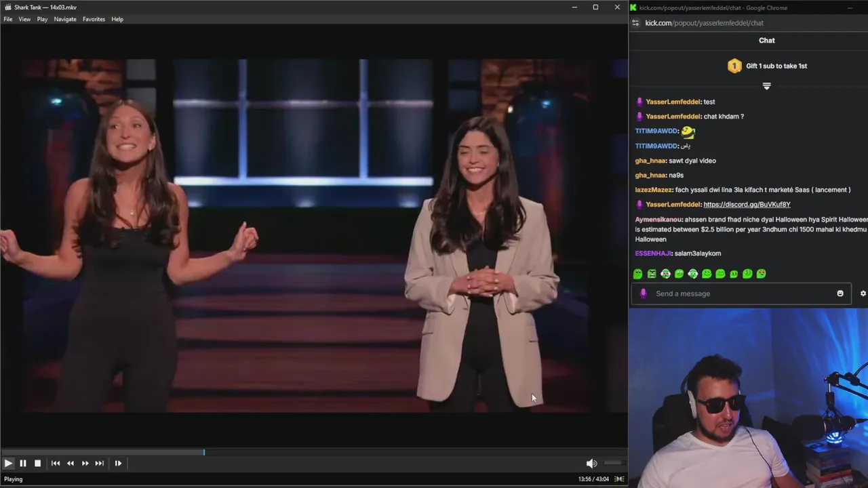Click the purple microphone icon in chat input
Viewport: 868px width, 488px height.
tap(643, 293)
